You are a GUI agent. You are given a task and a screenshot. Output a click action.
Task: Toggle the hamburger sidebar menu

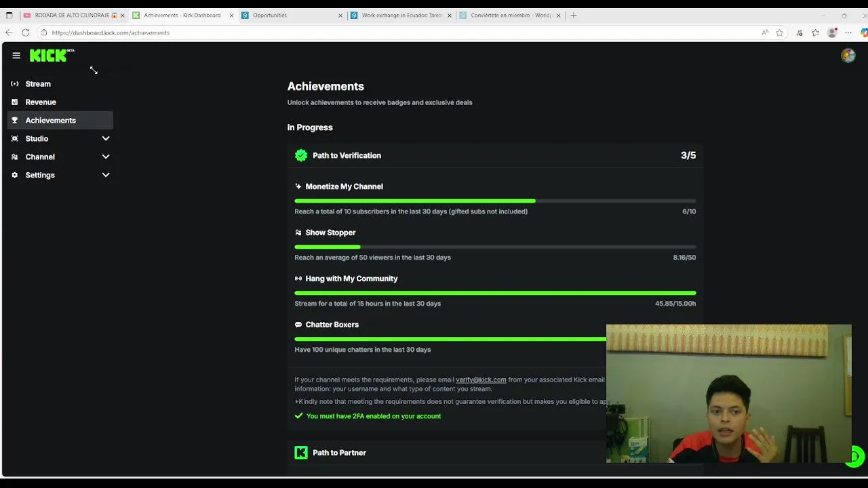[16, 56]
